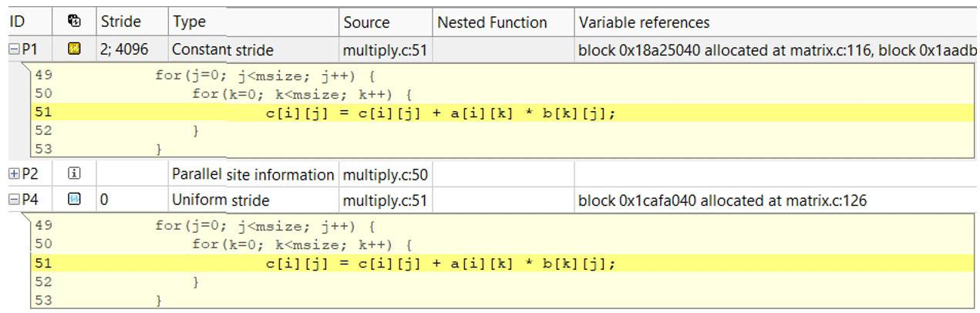Open multiply.c:51 source in row P4

pos(386,201)
